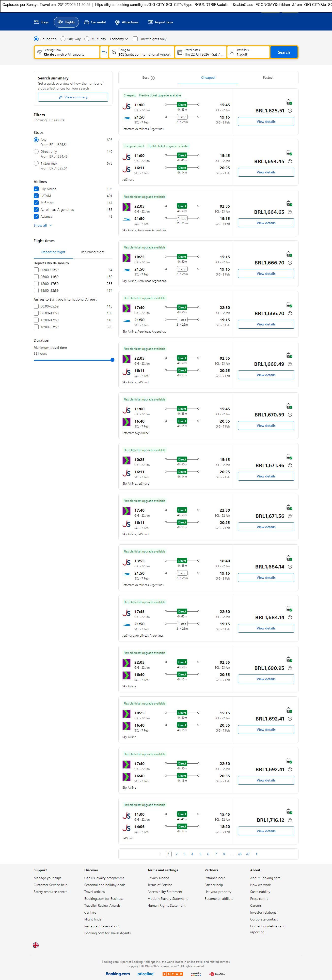The image size is (332, 980).
Task: Uncheck the LATAM airline filter
Action: 36,196
